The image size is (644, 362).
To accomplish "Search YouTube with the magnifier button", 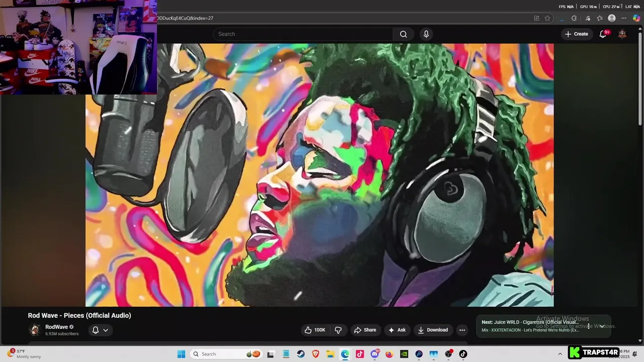I will pos(403,34).
